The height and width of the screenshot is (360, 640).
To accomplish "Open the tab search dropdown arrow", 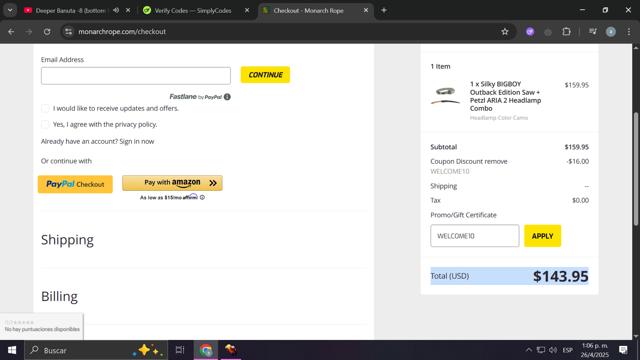I will pos(10,10).
